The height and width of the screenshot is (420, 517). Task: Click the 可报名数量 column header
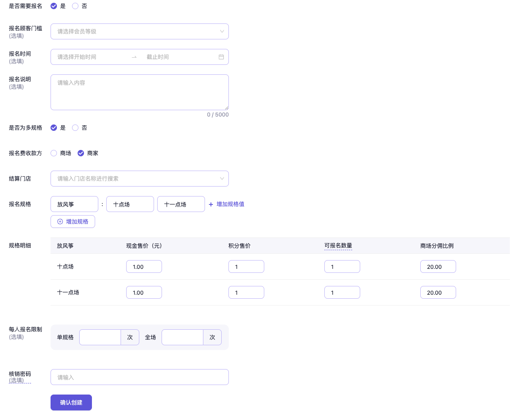coord(338,246)
